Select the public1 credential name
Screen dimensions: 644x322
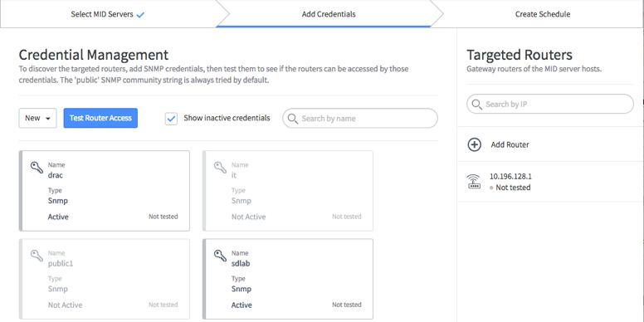pos(61,264)
